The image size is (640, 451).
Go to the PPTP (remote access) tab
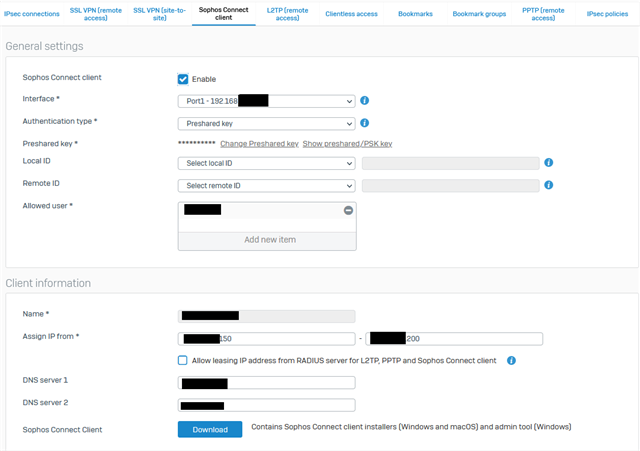point(543,14)
